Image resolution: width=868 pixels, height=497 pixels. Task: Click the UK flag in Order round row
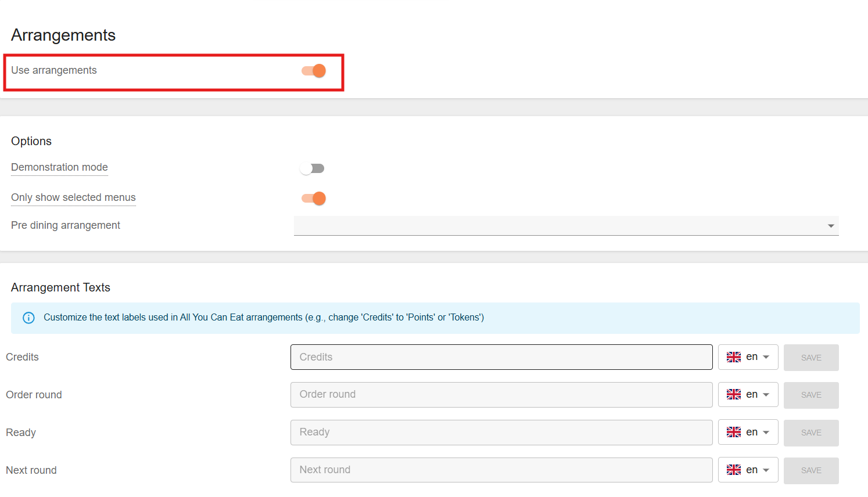point(734,395)
